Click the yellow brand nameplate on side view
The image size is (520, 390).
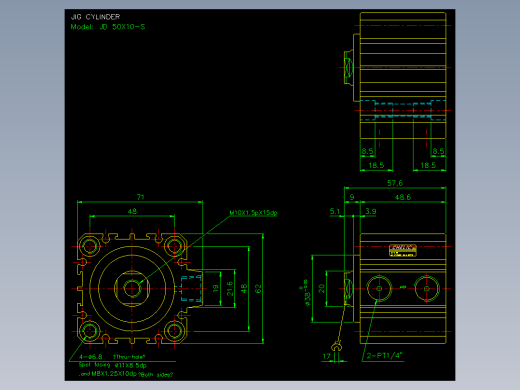[403, 251]
